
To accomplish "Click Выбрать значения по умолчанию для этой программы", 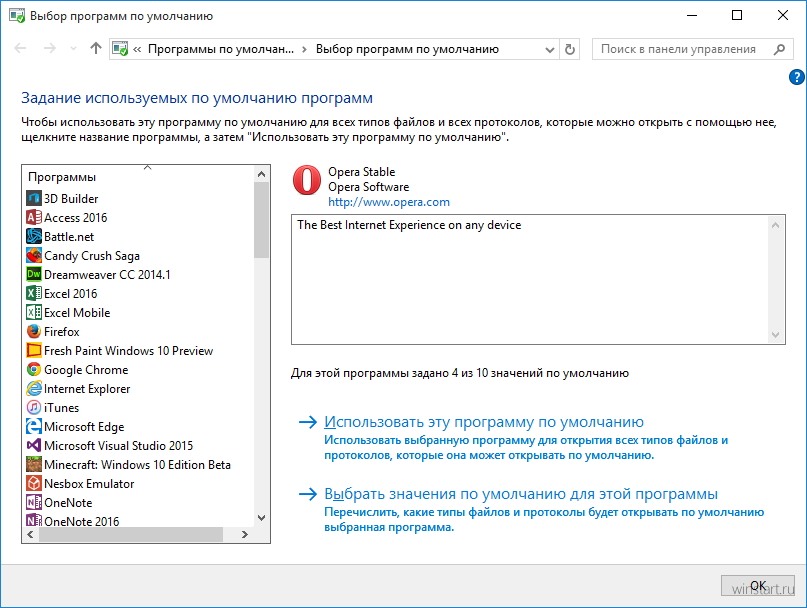I will pos(521,494).
